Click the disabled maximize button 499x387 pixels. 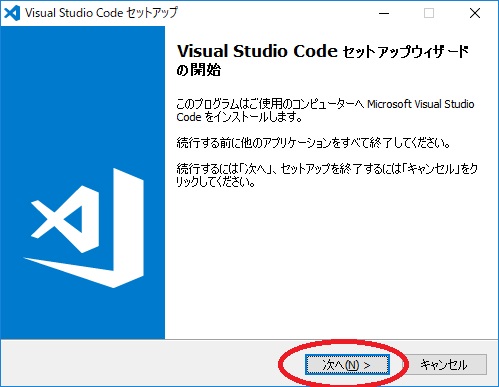pyautogui.click(x=429, y=13)
